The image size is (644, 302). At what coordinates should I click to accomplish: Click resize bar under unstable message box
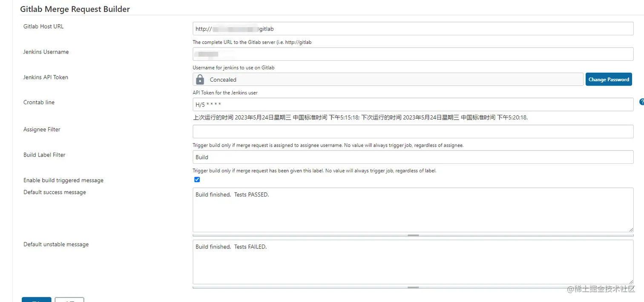coord(413,288)
